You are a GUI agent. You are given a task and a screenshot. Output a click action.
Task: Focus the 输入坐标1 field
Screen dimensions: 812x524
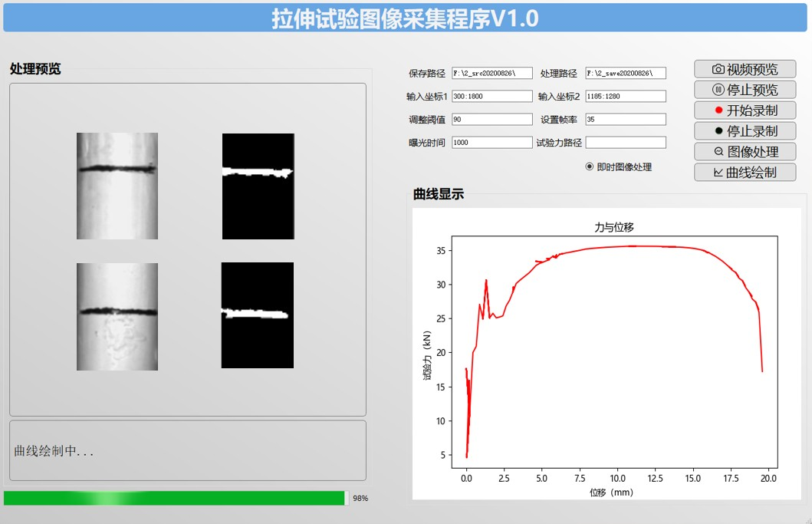tap(491, 97)
